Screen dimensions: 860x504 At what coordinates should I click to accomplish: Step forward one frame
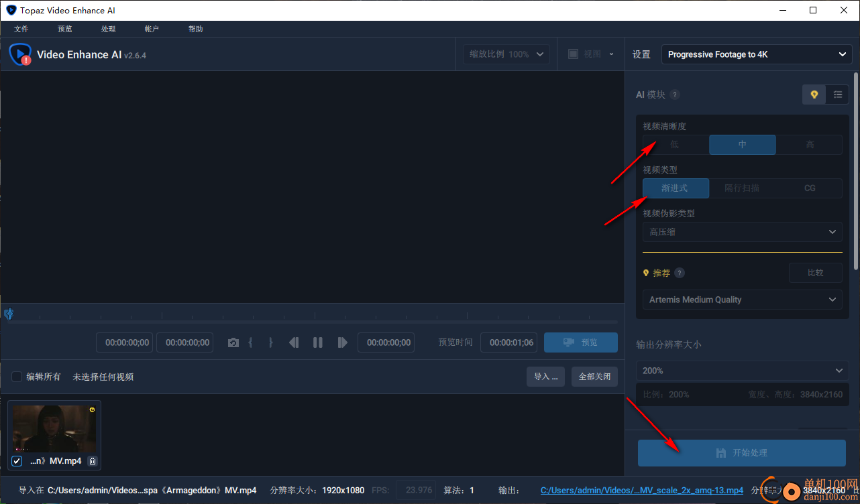(342, 342)
